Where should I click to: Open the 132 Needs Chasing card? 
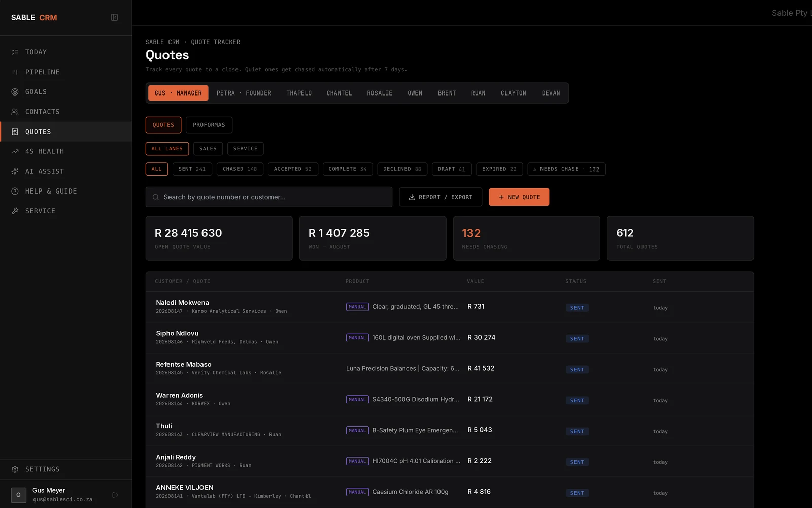coord(526,238)
